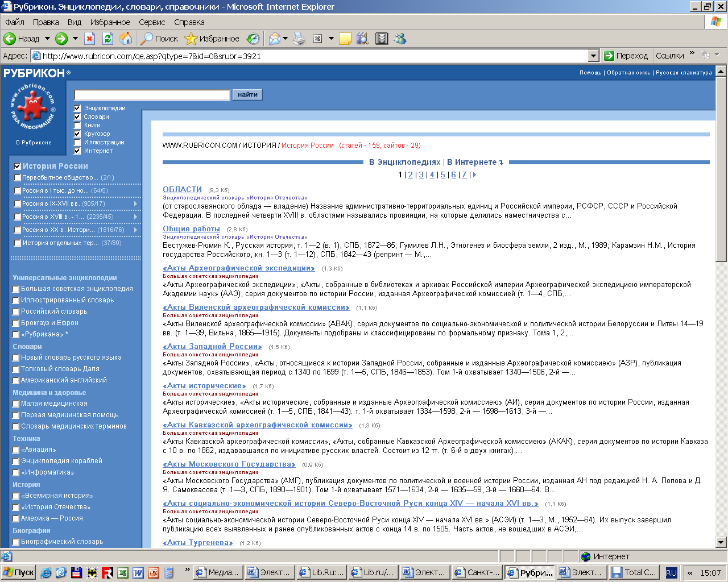Go to results page 2
The width and height of the screenshot is (728, 582).
click(x=410, y=174)
